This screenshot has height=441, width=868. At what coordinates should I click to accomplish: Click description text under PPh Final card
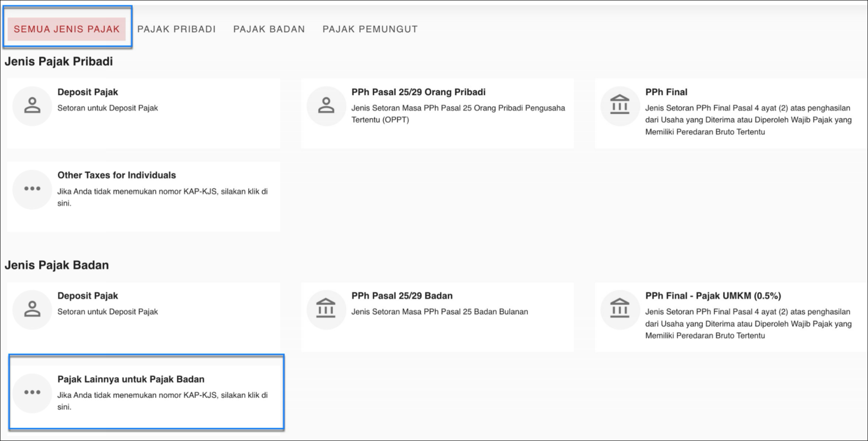748,120
